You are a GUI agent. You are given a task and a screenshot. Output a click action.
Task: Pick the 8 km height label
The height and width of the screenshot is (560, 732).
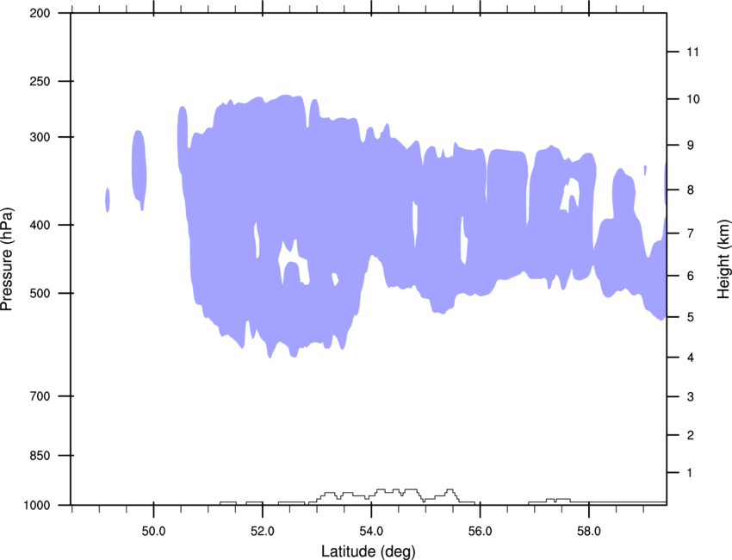click(691, 190)
